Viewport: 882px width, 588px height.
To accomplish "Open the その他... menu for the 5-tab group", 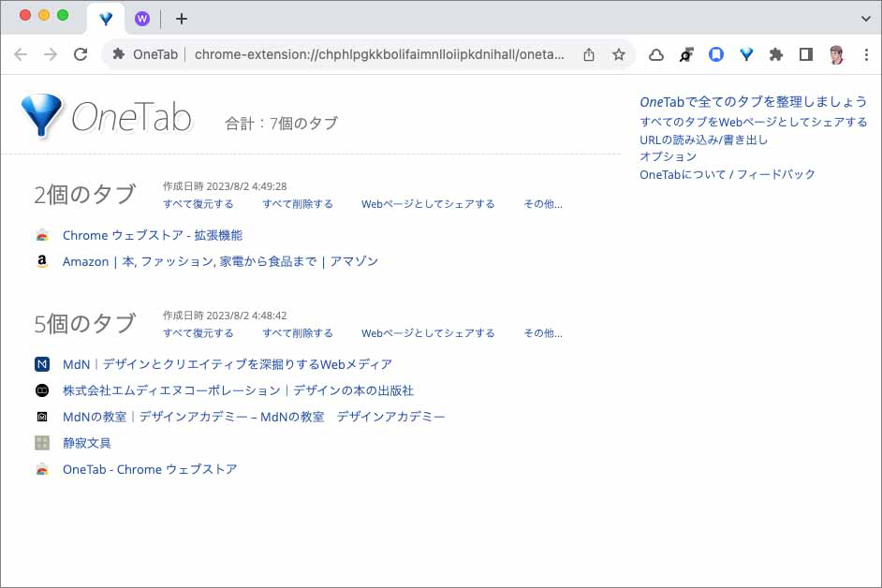I will pyautogui.click(x=541, y=332).
